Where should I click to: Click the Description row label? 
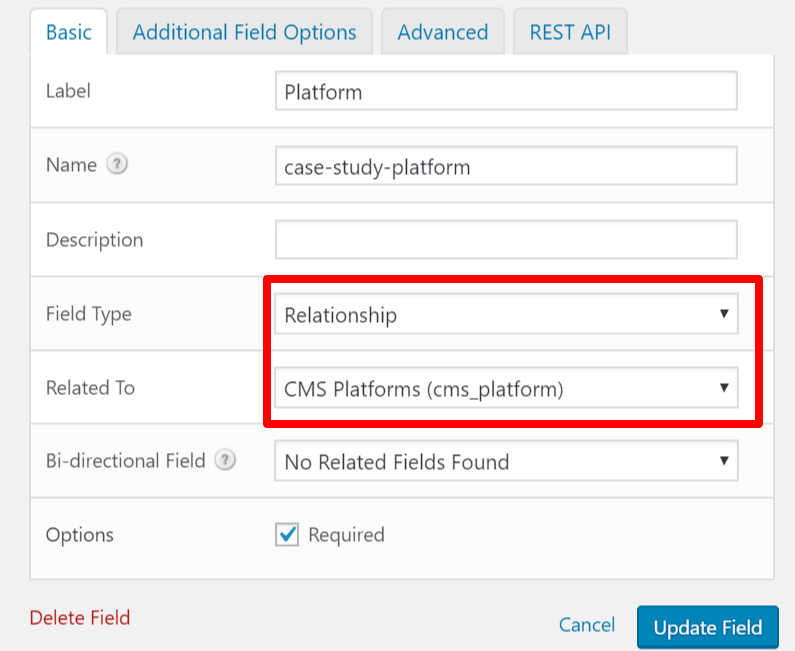point(94,240)
